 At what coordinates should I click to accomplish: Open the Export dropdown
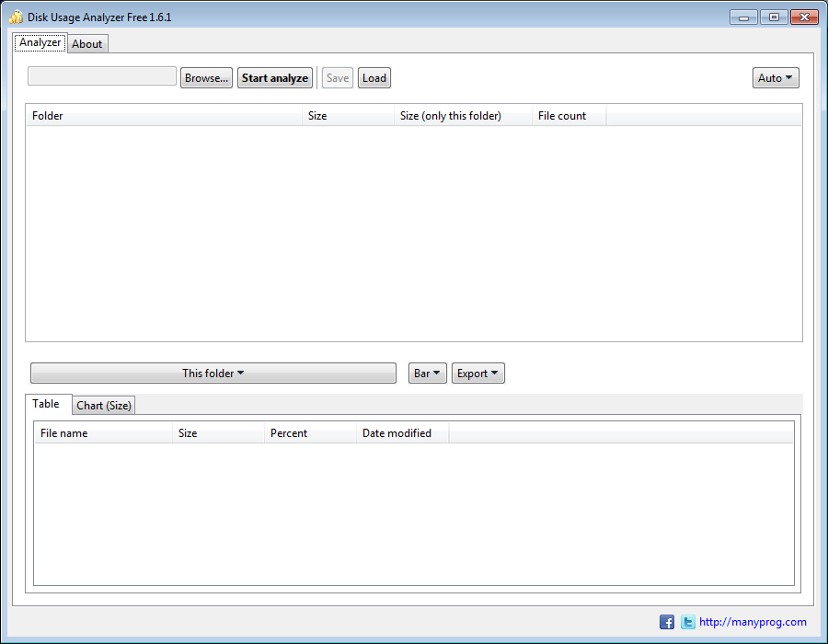(x=477, y=373)
